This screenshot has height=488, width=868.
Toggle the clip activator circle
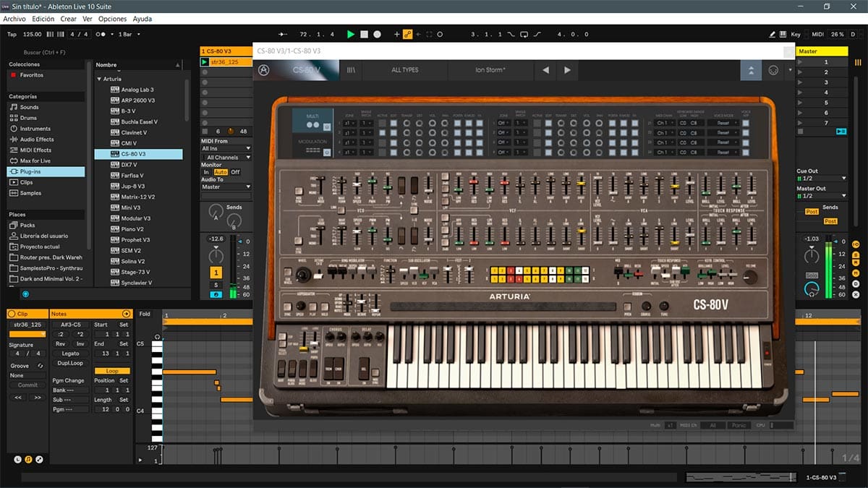click(12, 314)
